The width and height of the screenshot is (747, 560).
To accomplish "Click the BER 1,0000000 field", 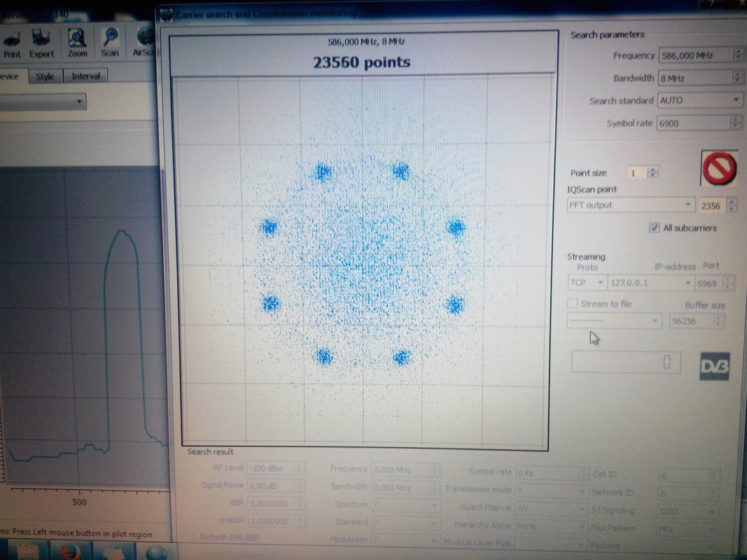I will point(272,504).
